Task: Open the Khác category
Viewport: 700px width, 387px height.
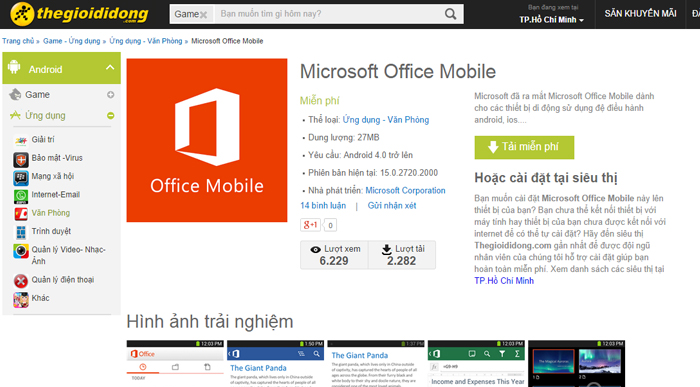Action: tap(40, 298)
